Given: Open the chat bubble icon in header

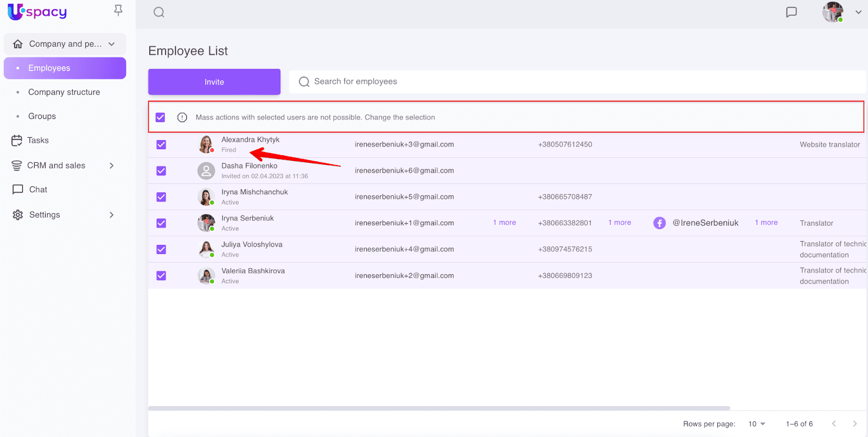Looking at the screenshot, I should [x=792, y=12].
